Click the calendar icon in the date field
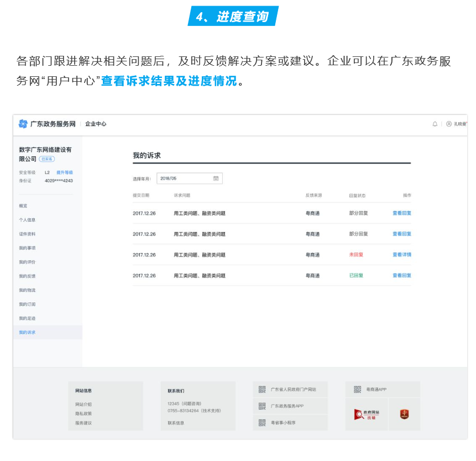The image size is (476, 461). pos(216,179)
